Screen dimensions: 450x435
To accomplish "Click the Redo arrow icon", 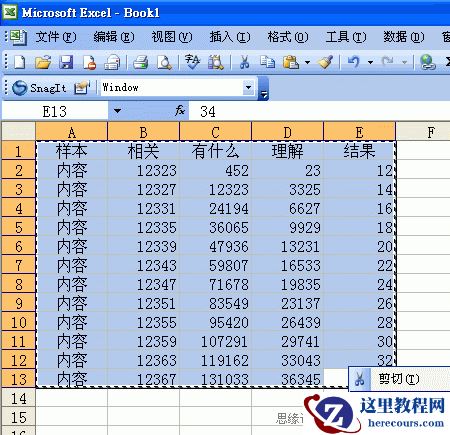I will (388, 62).
